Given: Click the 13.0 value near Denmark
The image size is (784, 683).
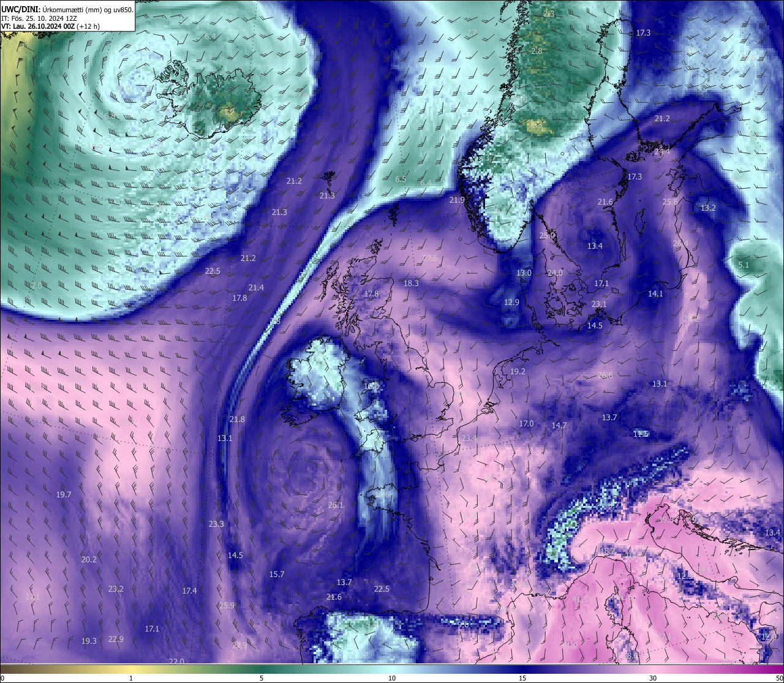Looking at the screenshot, I should pos(524,273).
